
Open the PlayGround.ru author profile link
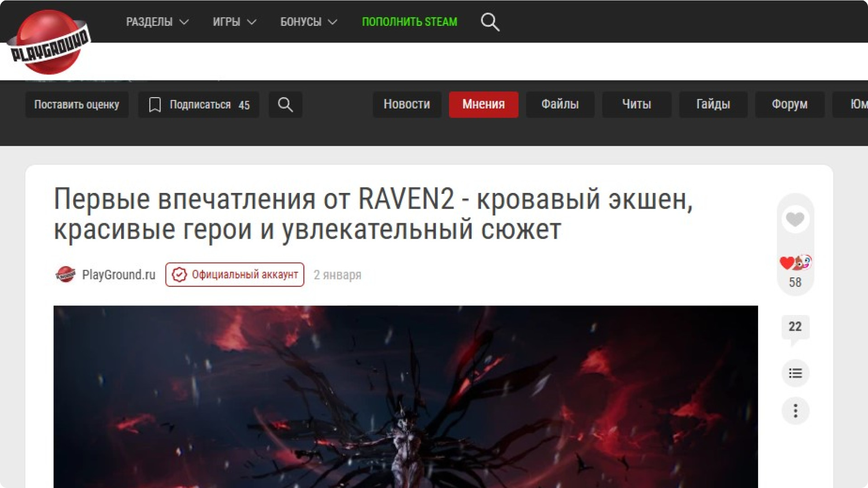tap(118, 274)
